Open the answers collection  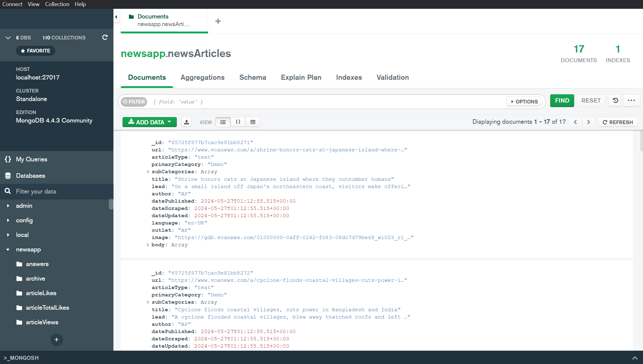[37, 264]
